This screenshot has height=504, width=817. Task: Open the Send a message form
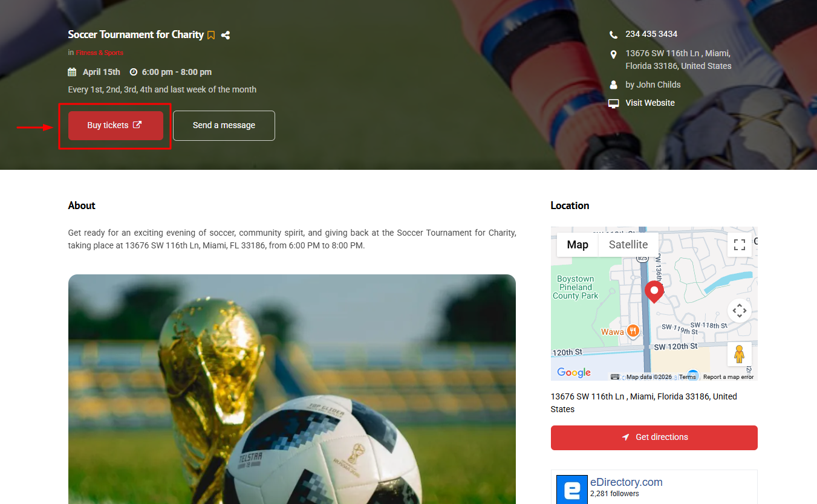click(224, 126)
